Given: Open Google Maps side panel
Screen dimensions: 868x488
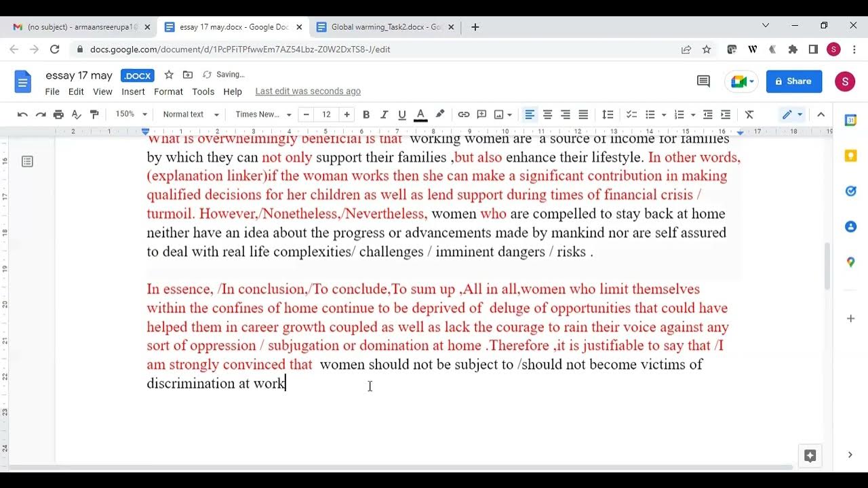Looking at the screenshot, I should pos(850,262).
